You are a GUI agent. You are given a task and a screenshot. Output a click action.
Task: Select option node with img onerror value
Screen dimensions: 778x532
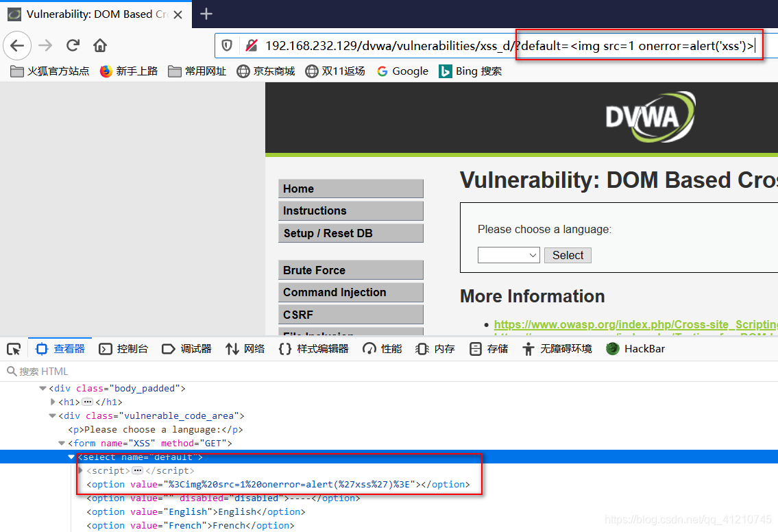coord(278,485)
